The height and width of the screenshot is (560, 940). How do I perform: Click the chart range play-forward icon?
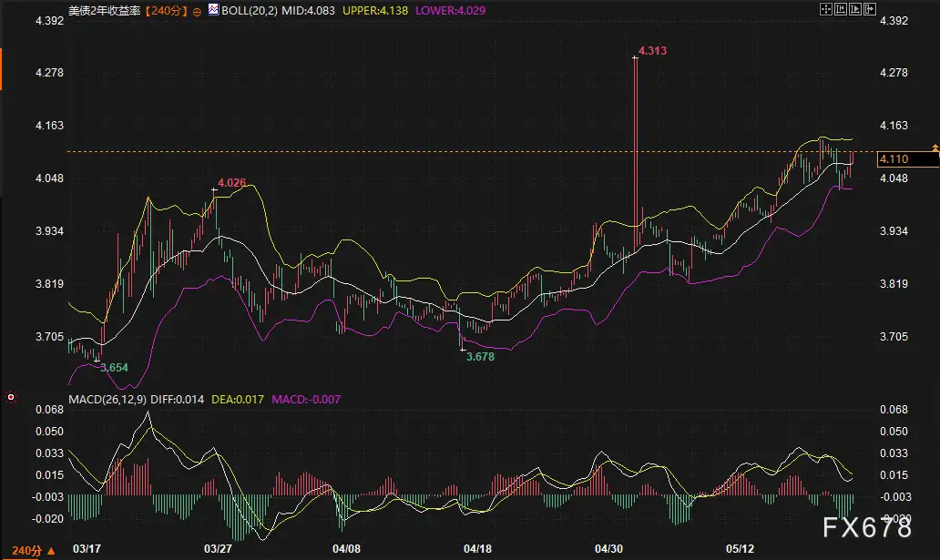click(855, 9)
